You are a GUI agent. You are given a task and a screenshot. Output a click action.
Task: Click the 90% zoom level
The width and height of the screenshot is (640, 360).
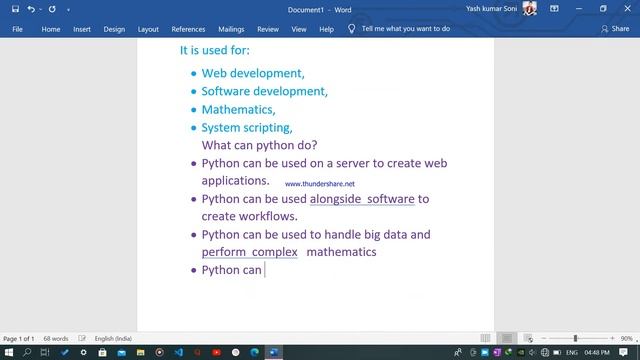coord(626,338)
